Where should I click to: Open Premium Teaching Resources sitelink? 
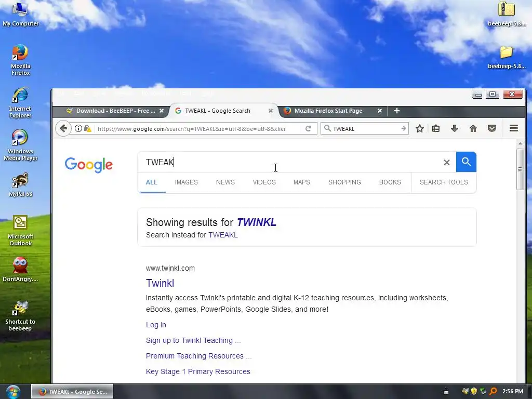pos(199,356)
